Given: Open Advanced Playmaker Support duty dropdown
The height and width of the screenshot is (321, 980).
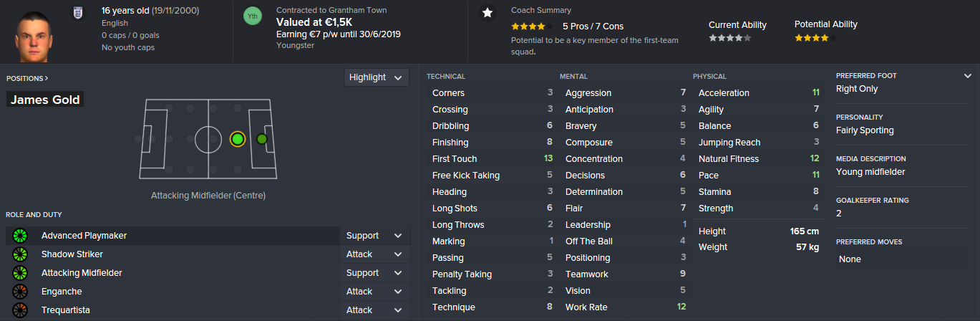Looking at the screenshot, I should click(x=375, y=236).
